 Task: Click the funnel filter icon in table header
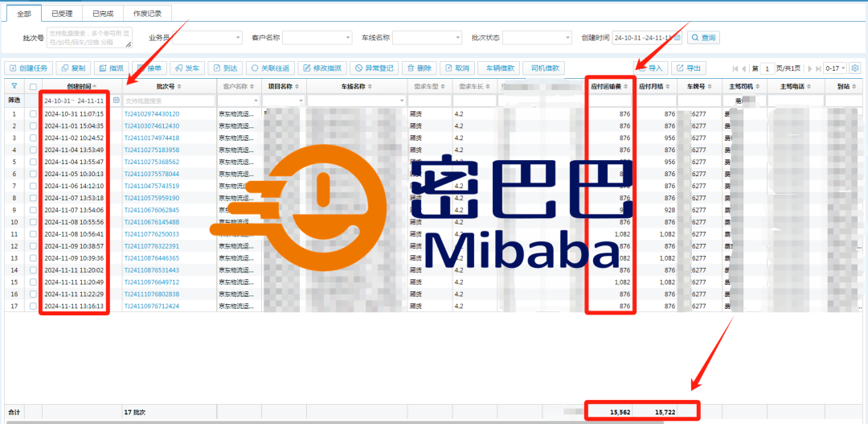(14, 86)
